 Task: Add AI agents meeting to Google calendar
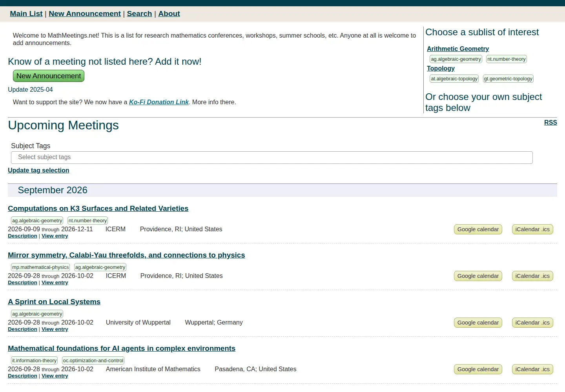coord(478,369)
